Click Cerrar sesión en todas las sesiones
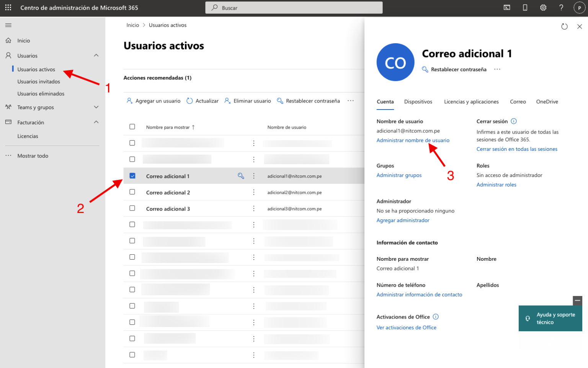588x368 pixels. tap(517, 149)
